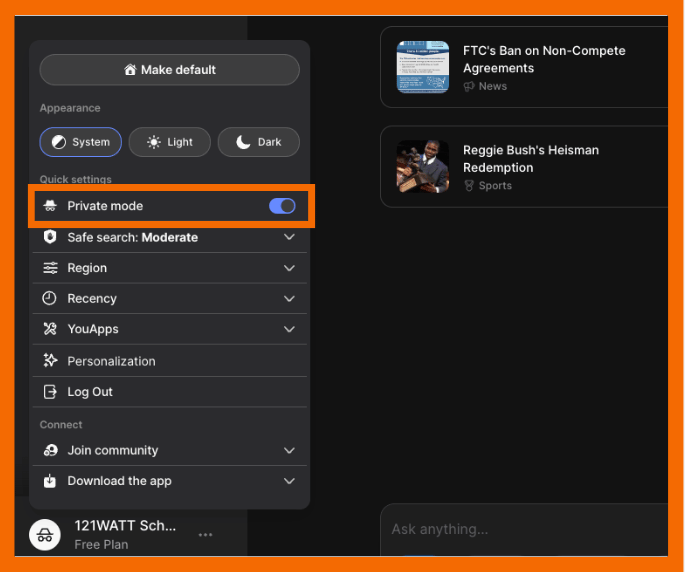Select the System appearance option
Screen dimensions: 685x572
[81, 142]
